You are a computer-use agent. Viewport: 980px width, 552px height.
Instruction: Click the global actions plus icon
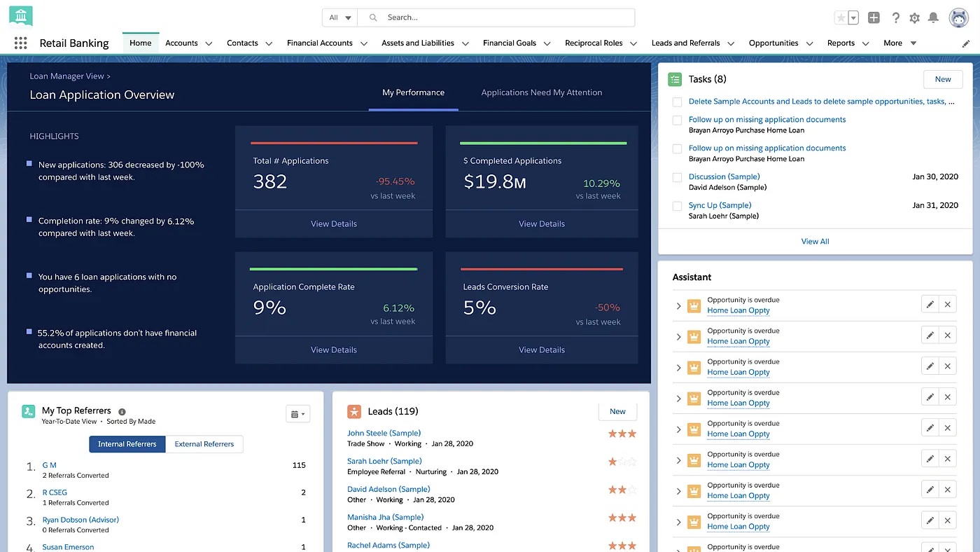874,18
